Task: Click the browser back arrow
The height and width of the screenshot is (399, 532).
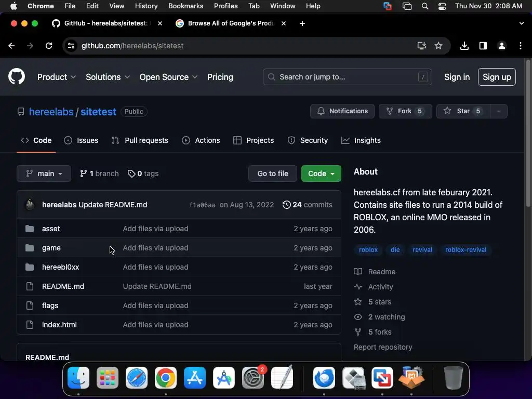Action: click(11, 46)
